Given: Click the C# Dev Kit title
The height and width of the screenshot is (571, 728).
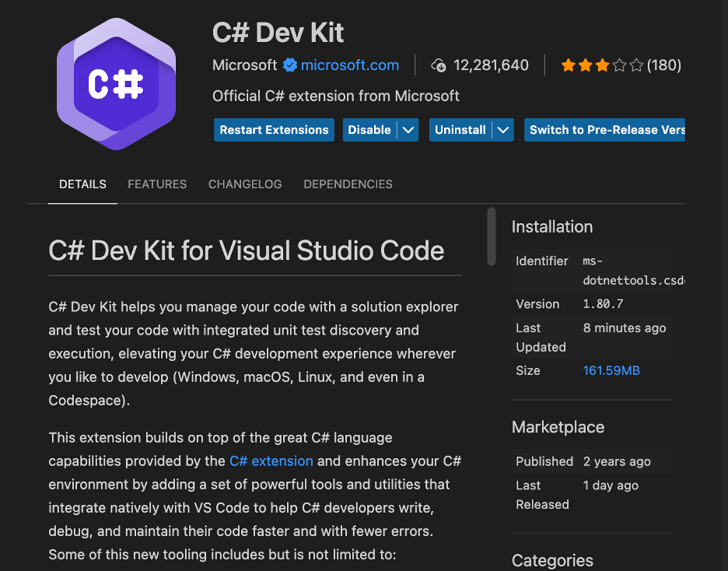Looking at the screenshot, I should click(278, 33).
